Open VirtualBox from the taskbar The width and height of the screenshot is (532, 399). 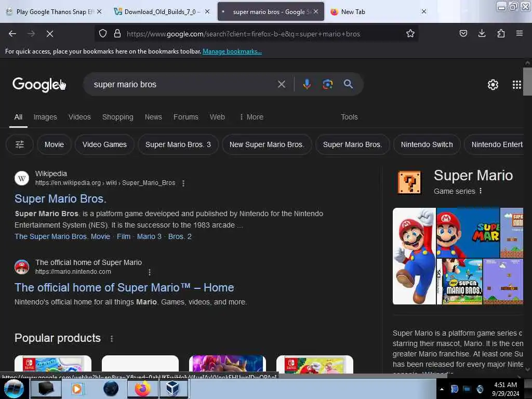point(172,389)
